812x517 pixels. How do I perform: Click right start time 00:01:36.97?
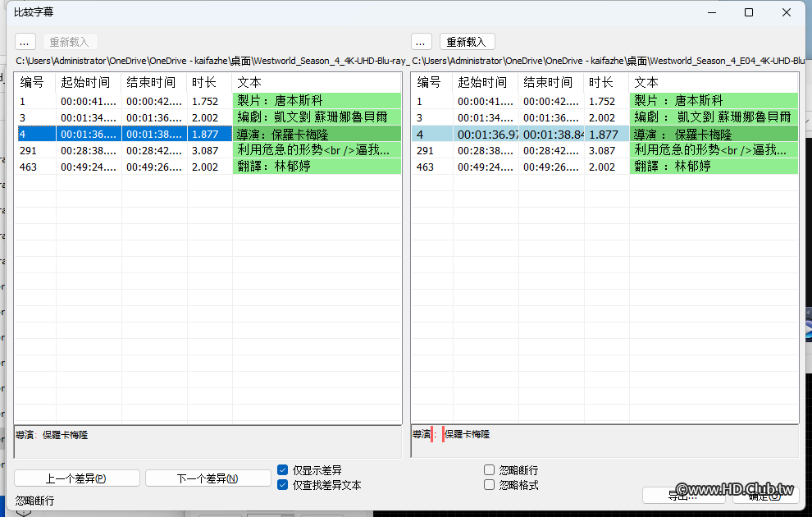click(x=487, y=134)
